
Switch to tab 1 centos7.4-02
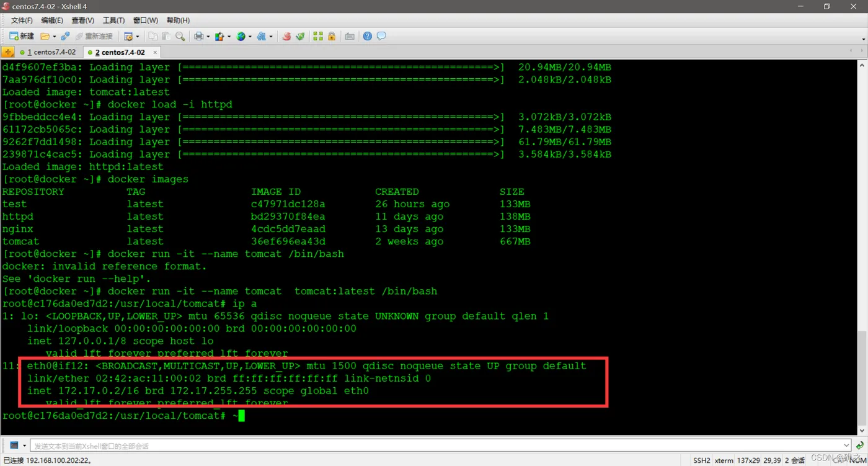[x=48, y=53]
